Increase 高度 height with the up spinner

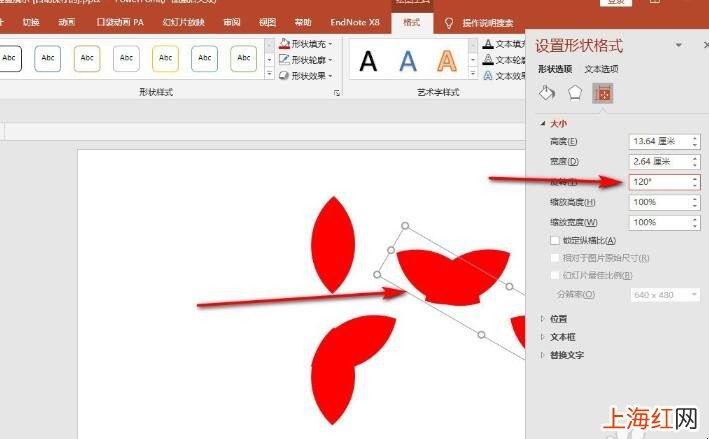[695, 138]
